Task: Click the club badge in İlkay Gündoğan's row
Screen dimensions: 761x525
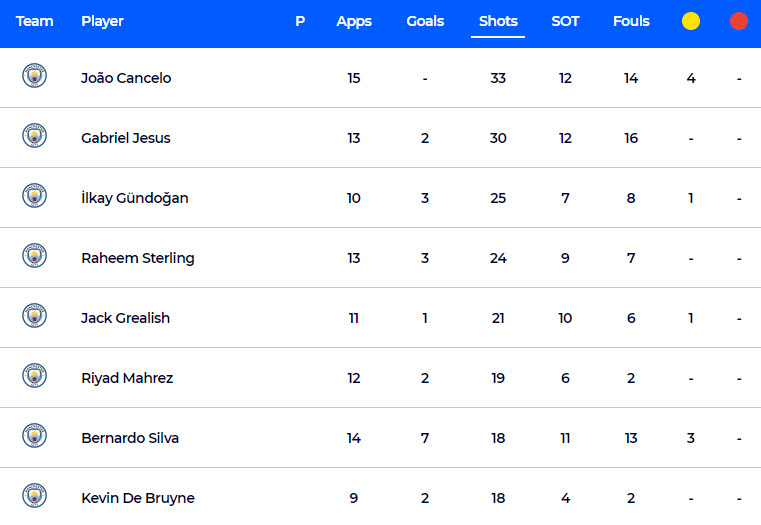Action: point(34,196)
